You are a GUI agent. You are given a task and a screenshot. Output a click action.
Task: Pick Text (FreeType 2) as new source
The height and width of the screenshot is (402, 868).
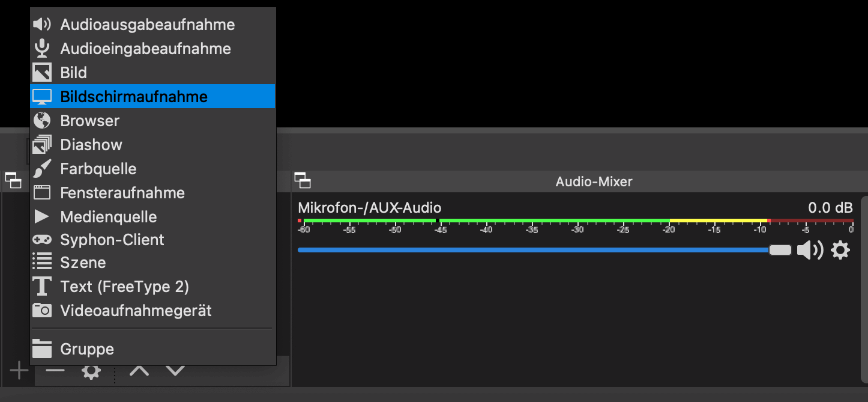[x=125, y=287]
